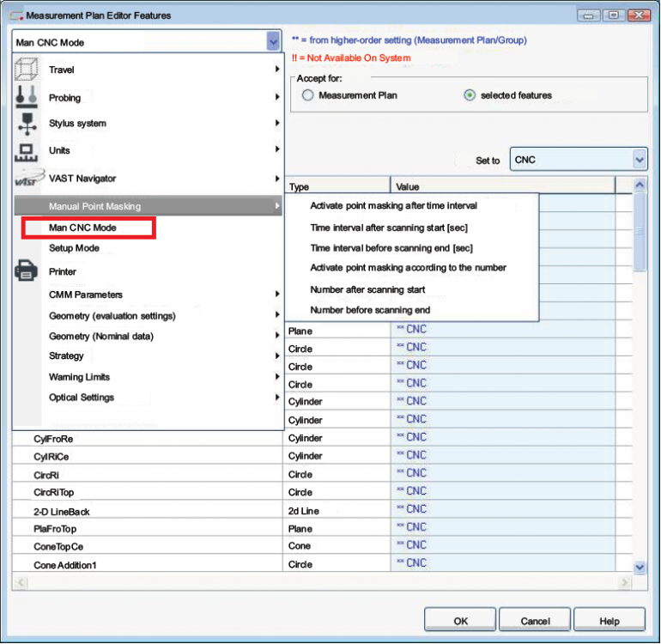
Task: Select the Measurement Plan radio button
Action: [x=307, y=95]
